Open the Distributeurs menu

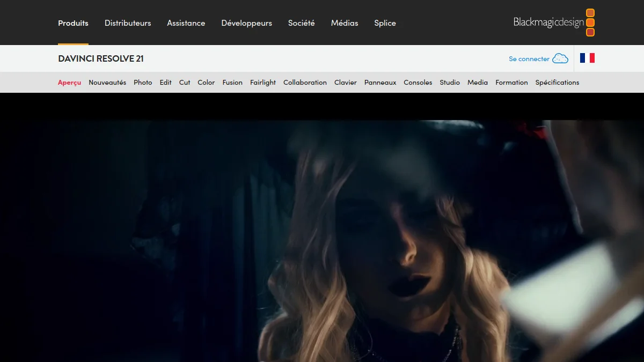click(x=128, y=23)
